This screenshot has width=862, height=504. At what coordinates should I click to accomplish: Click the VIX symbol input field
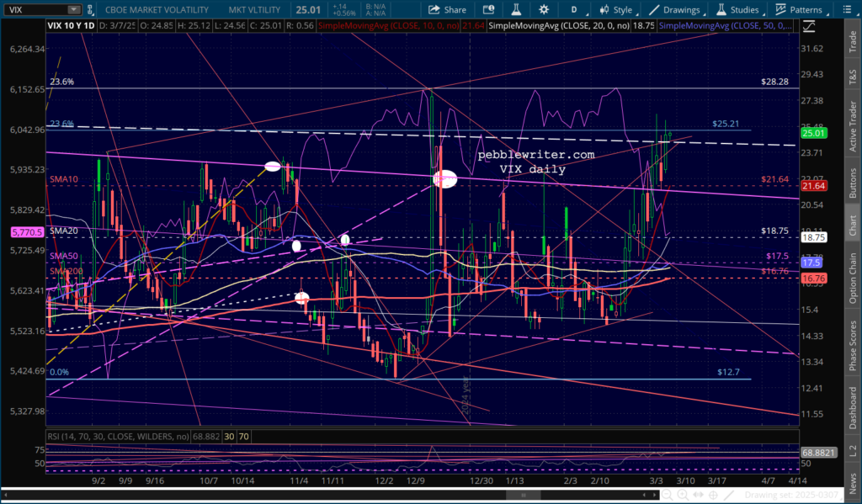pos(35,9)
